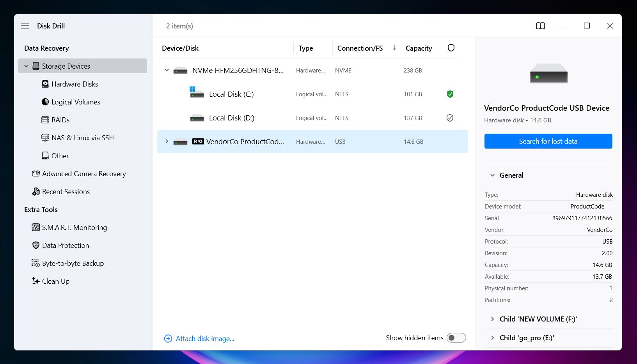Click the Windows drive icon for Local Disk (C:)
This screenshot has height=364, width=637.
[x=197, y=92]
